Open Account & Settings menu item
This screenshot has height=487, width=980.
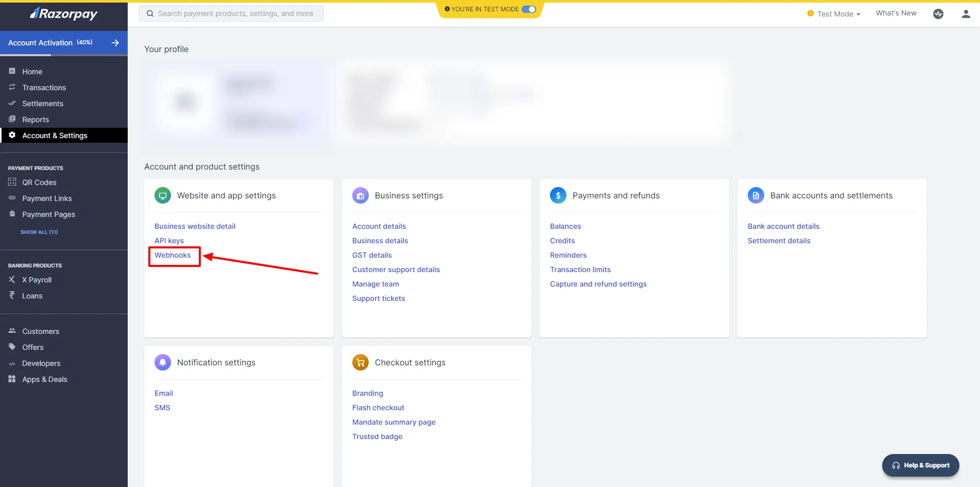click(64, 136)
